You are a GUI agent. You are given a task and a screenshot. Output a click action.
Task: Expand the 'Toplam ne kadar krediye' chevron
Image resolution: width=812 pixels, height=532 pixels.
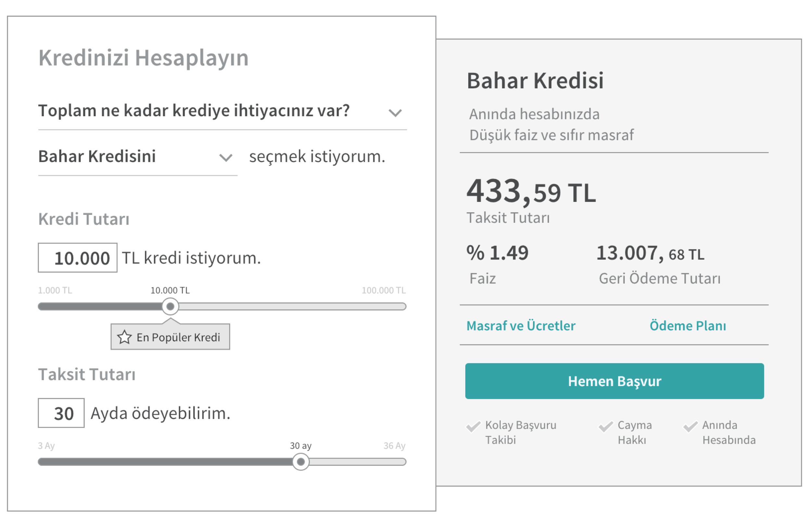point(395,113)
